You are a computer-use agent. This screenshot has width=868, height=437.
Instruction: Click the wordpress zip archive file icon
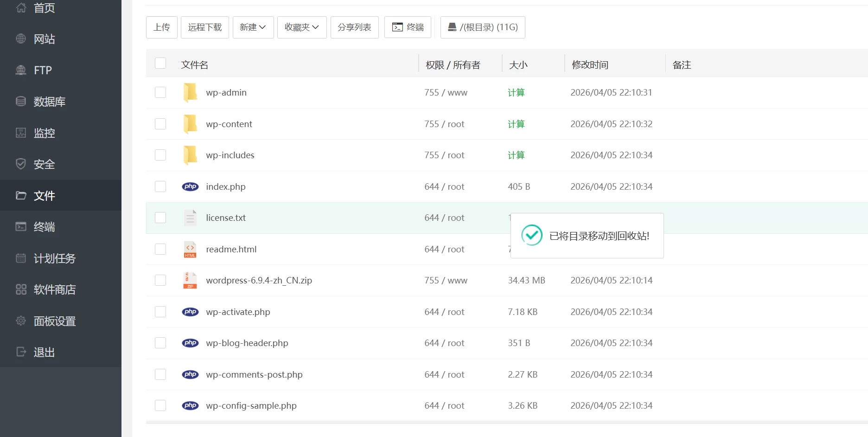click(x=190, y=281)
